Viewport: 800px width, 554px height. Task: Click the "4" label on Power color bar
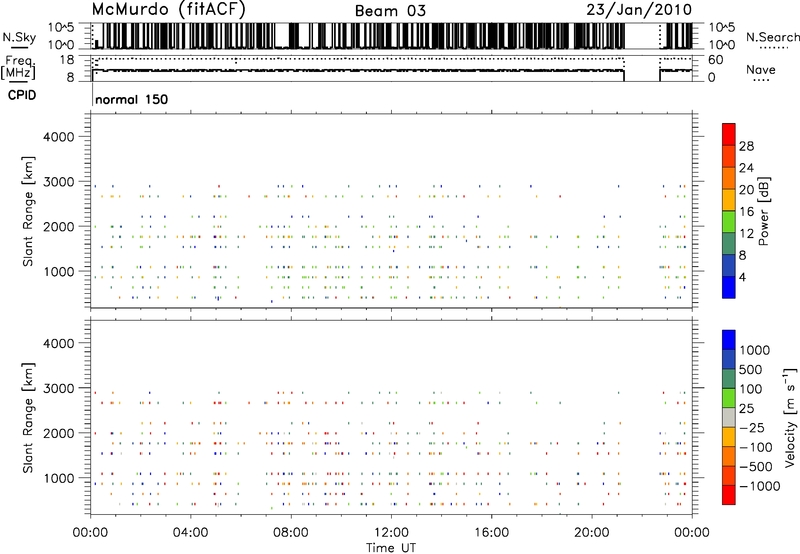click(x=742, y=278)
